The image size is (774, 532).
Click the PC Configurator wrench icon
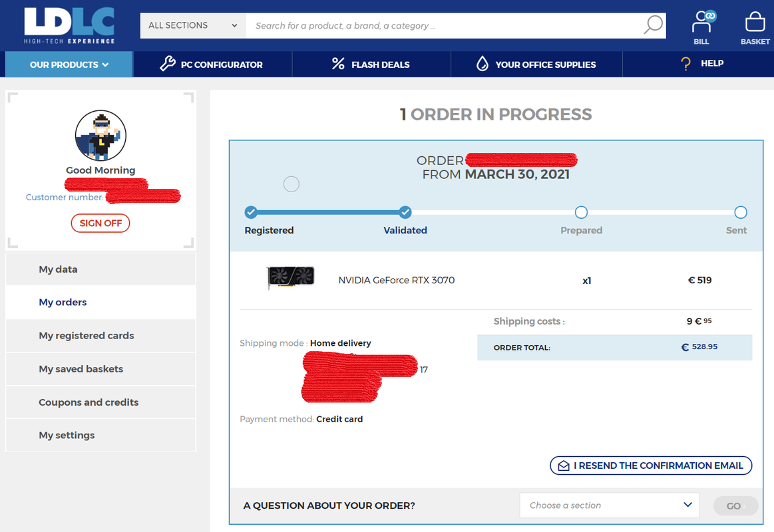pos(167,64)
